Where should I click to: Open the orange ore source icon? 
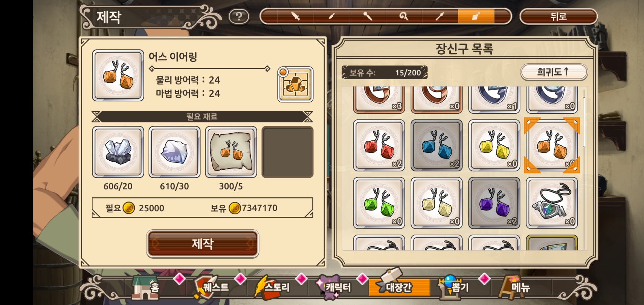click(296, 85)
